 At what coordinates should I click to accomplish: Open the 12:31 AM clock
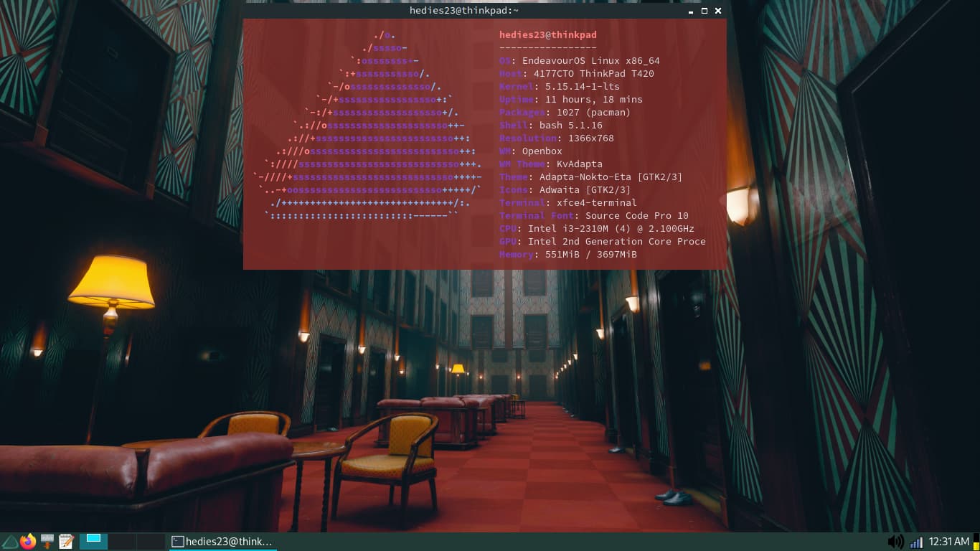pyautogui.click(x=948, y=542)
